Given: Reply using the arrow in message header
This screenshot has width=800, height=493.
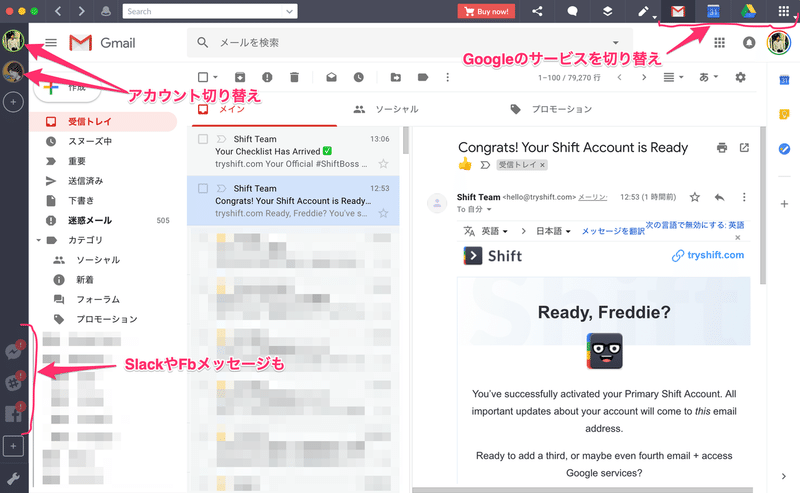Looking at the screenshot, I should [x=719, y=197].
